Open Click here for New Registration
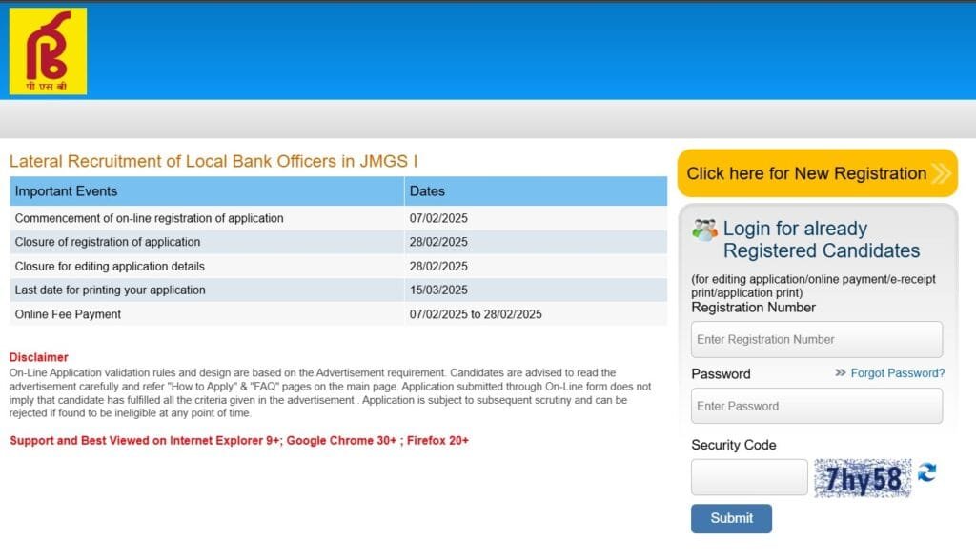This screenshot has height=560, width=976. point(806,173)
